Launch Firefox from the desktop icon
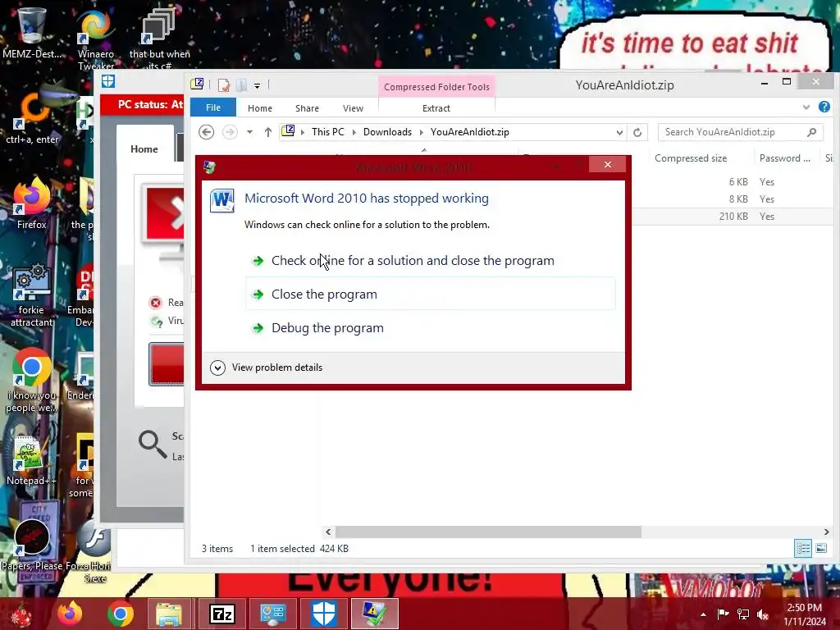Image resolution: width=840 pixels, height=630 pixels. 31,203
